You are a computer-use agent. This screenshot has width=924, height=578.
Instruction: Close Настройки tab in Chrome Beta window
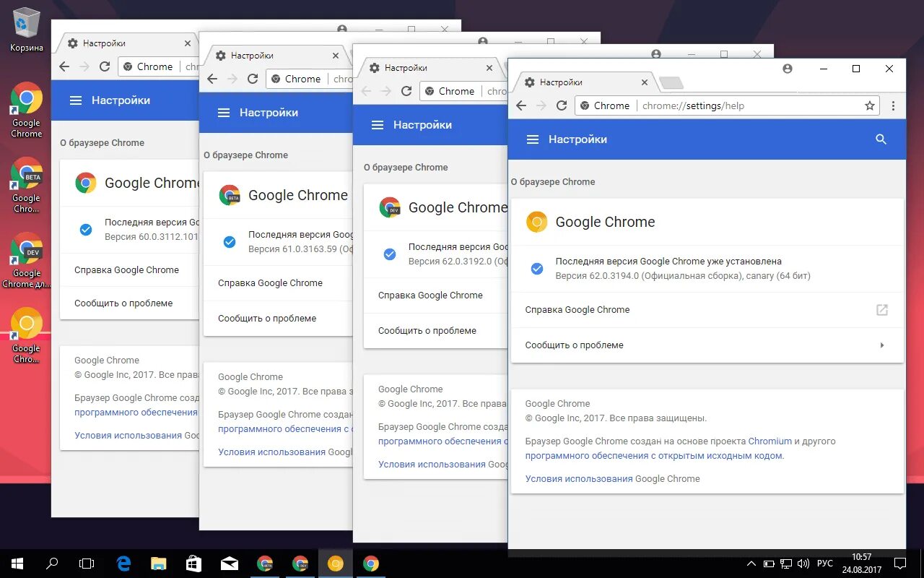pos(336,56)
